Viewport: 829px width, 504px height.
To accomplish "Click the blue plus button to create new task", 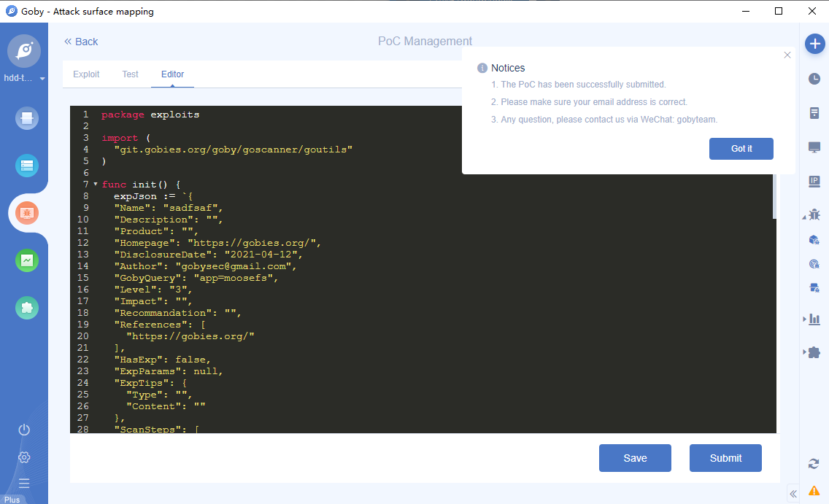I will (814, 44).
